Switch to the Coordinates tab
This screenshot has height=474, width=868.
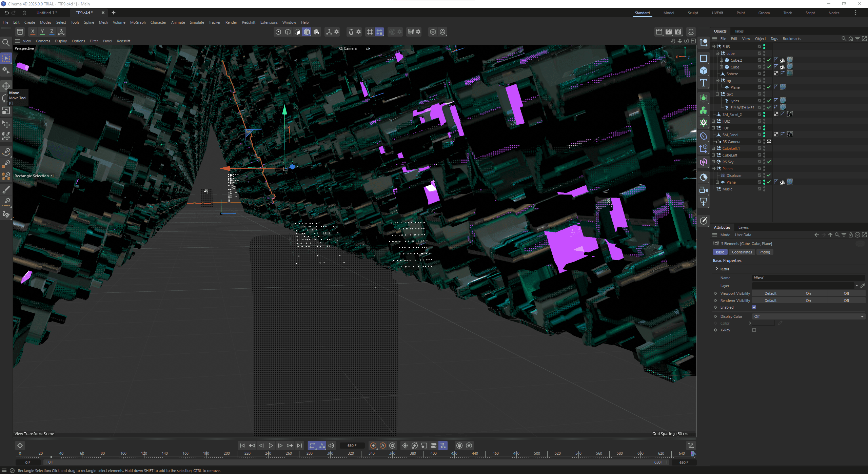tap(742, 252)
